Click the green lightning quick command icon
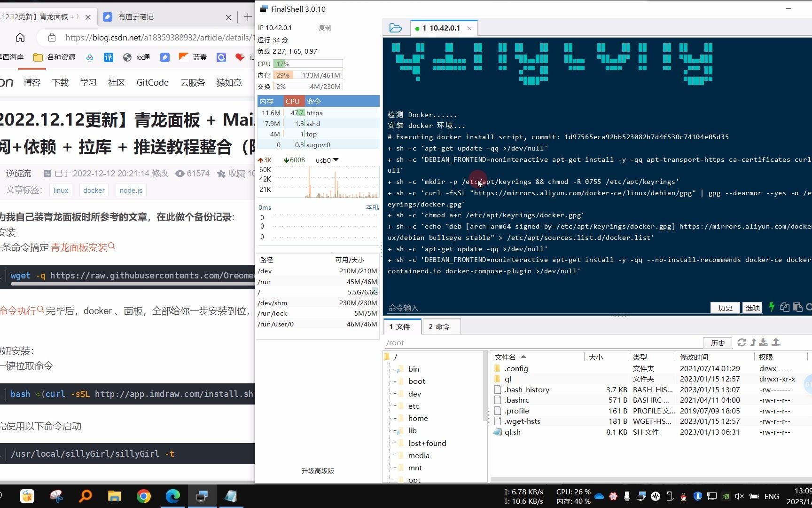 click(772, 307)
